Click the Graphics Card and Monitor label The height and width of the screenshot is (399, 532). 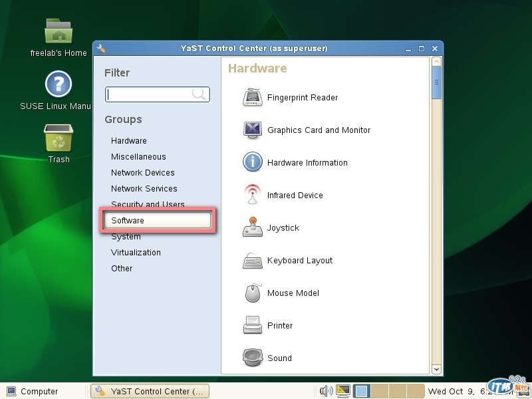point(319,130)
